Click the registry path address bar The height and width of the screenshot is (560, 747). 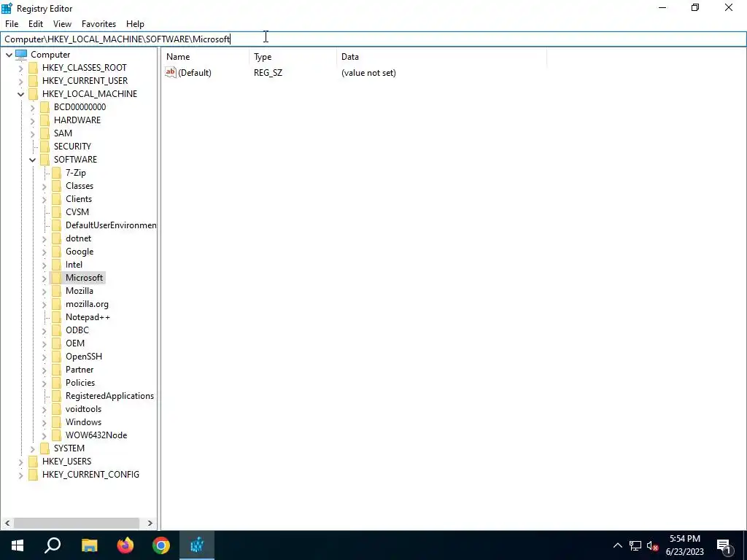(373, 39)
